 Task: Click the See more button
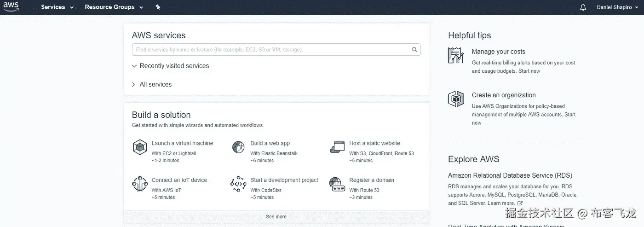click(x=276, y=217)
